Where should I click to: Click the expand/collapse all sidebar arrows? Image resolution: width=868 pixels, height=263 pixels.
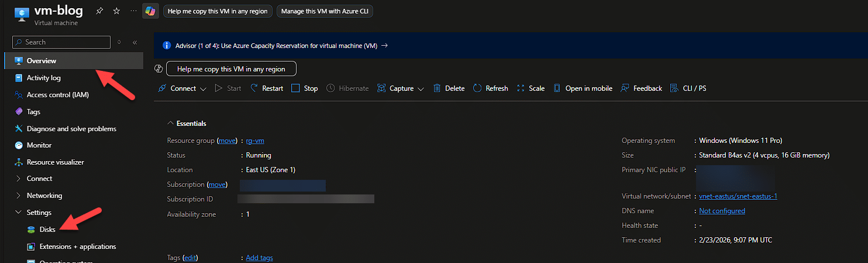[119, 42]
